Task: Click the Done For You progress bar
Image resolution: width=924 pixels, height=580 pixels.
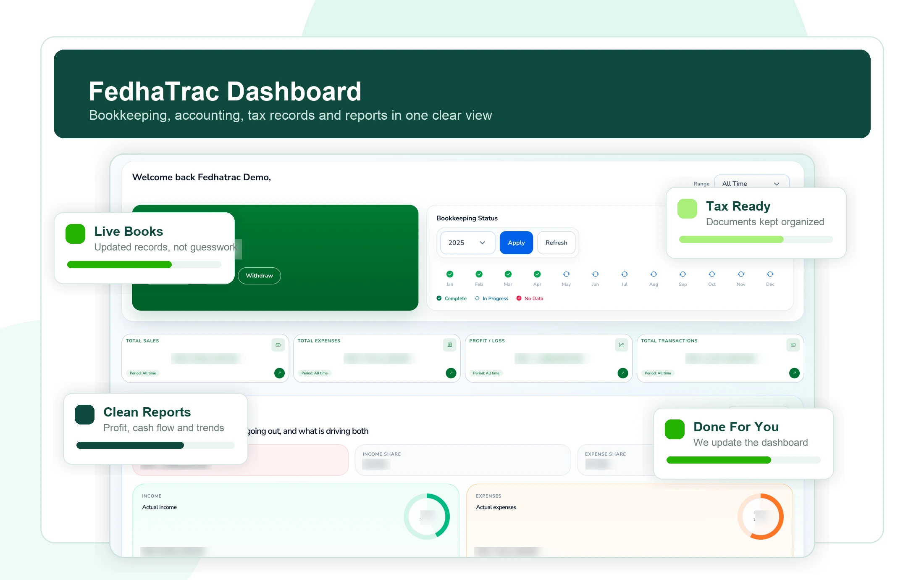Action: point(743,460)
